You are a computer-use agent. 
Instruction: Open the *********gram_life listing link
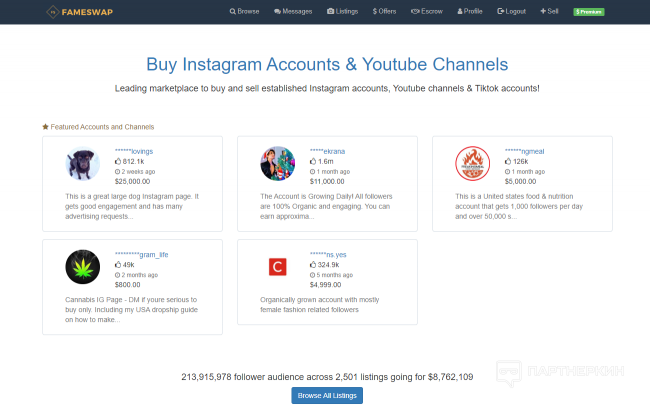141,254
